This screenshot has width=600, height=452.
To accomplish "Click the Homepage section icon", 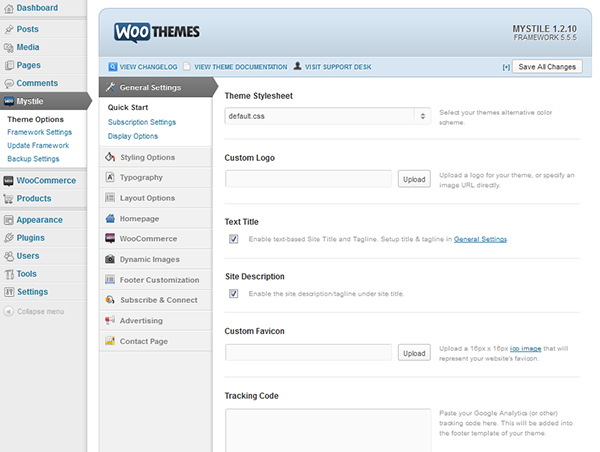I will tap(110, 218).
